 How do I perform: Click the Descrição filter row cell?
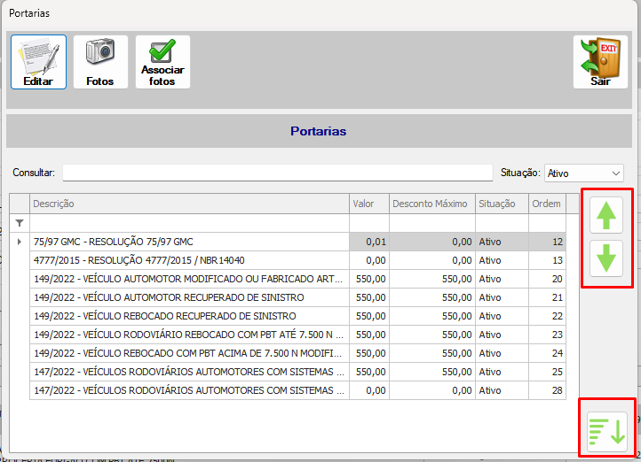pyautogui.click(x=189, y=223)
